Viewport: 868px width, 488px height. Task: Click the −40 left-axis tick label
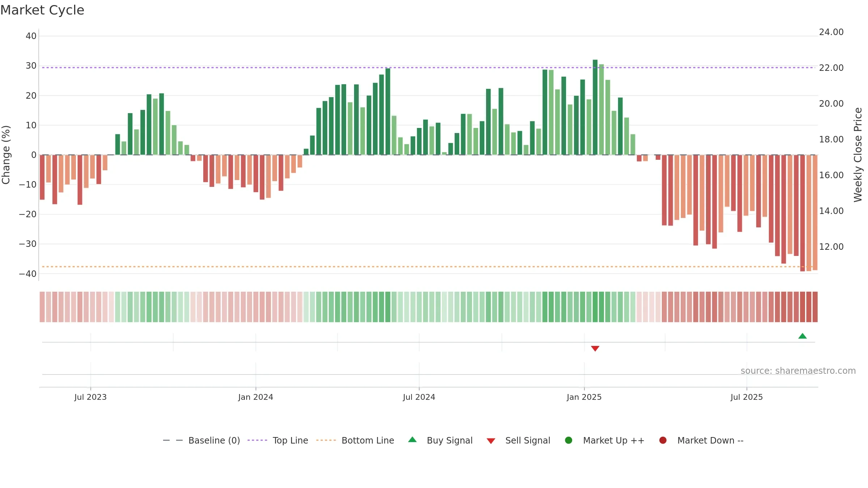[28, 274]
